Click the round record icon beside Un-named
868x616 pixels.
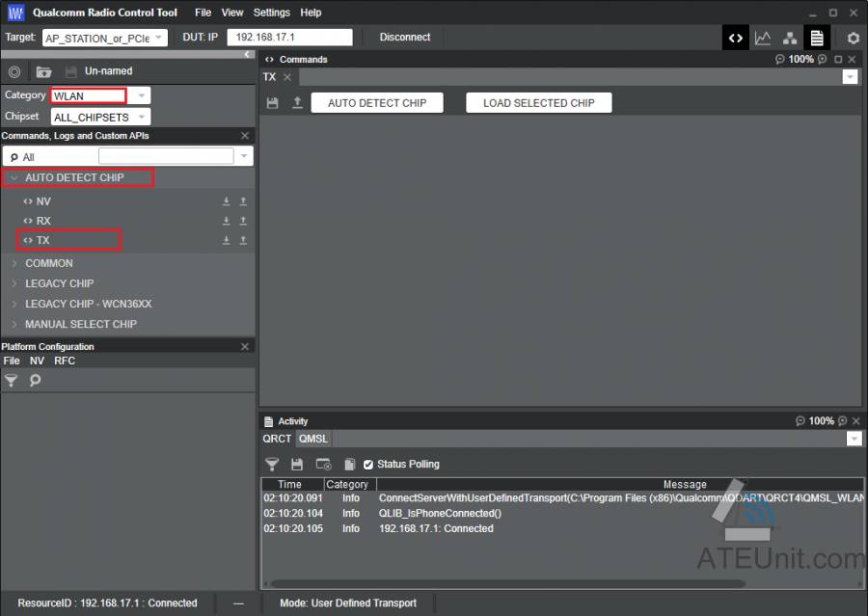(x=14, y=71)
